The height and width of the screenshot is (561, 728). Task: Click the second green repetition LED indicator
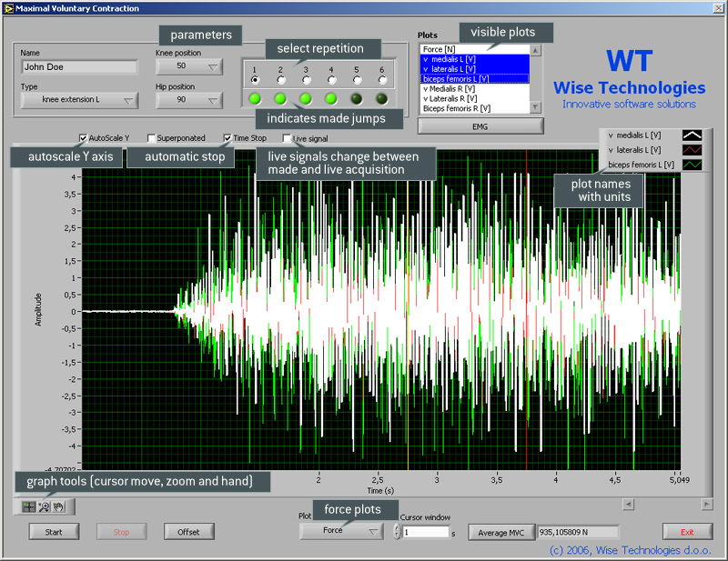[280, 98]
